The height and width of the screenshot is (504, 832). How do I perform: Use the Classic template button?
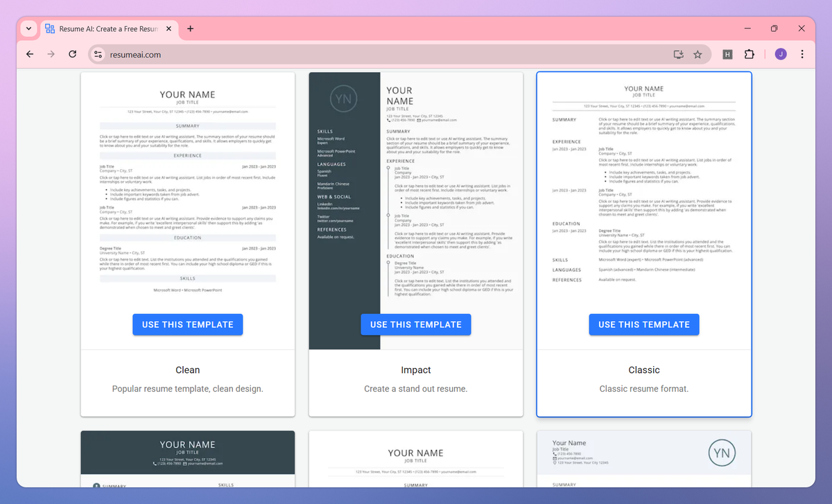(644, 324)
